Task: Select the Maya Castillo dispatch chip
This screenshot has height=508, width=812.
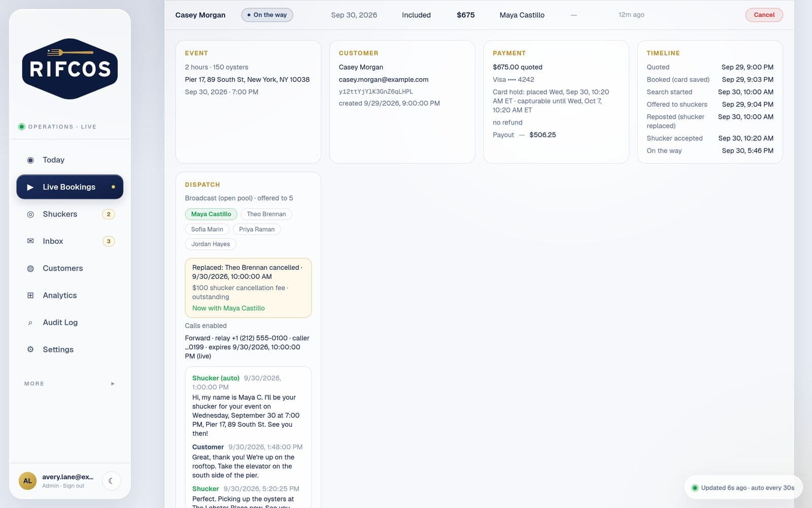Action: point(211,214)
